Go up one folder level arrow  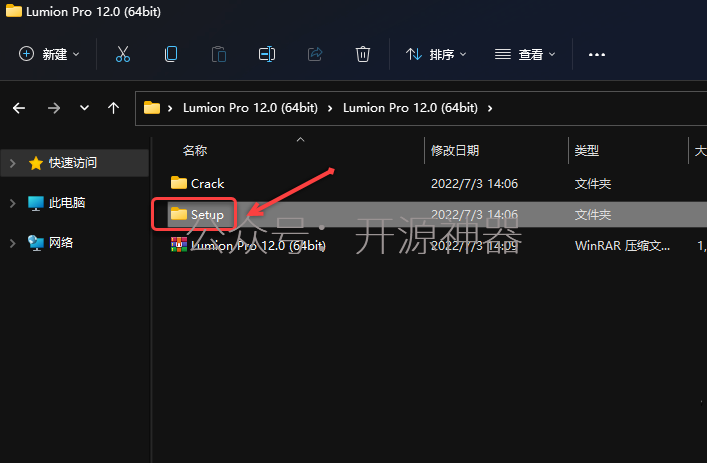(114, 108)
